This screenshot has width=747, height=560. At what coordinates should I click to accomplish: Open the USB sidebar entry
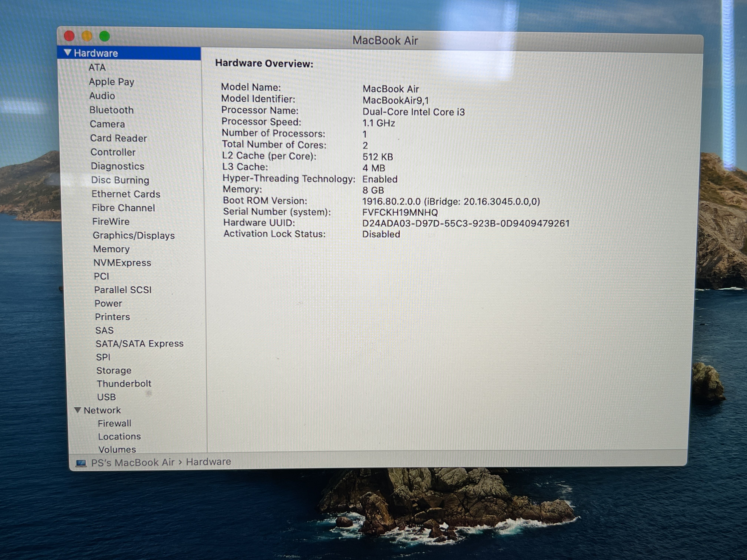point(106,397)
